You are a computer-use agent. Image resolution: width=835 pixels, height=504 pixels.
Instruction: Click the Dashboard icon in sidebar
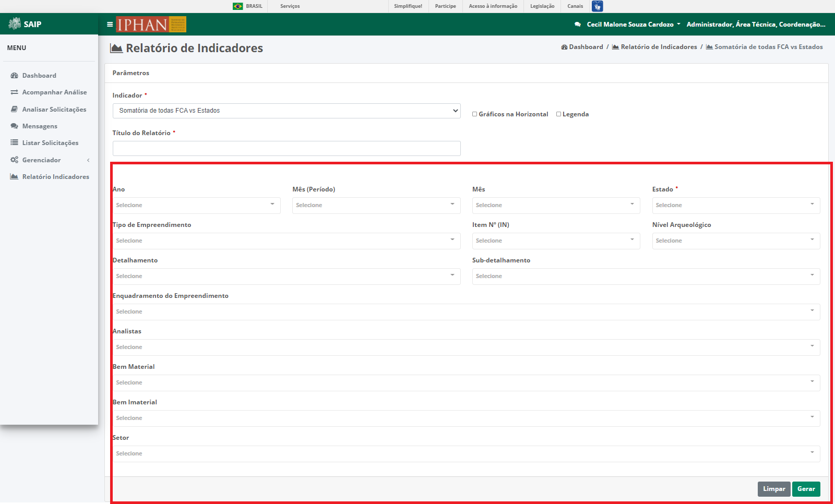[15, 76]
